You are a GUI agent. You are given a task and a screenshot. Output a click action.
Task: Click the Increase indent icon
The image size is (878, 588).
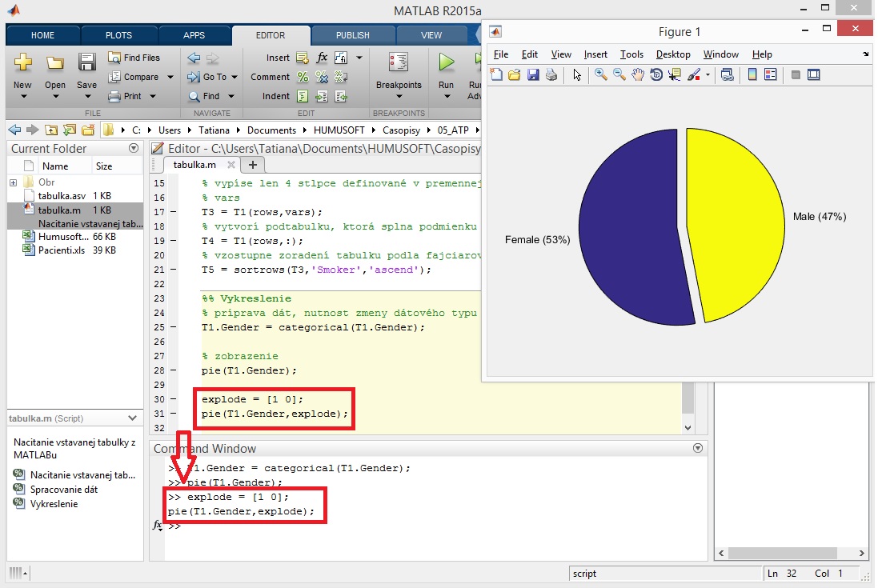pyautogui.click(x=322, y=96)
